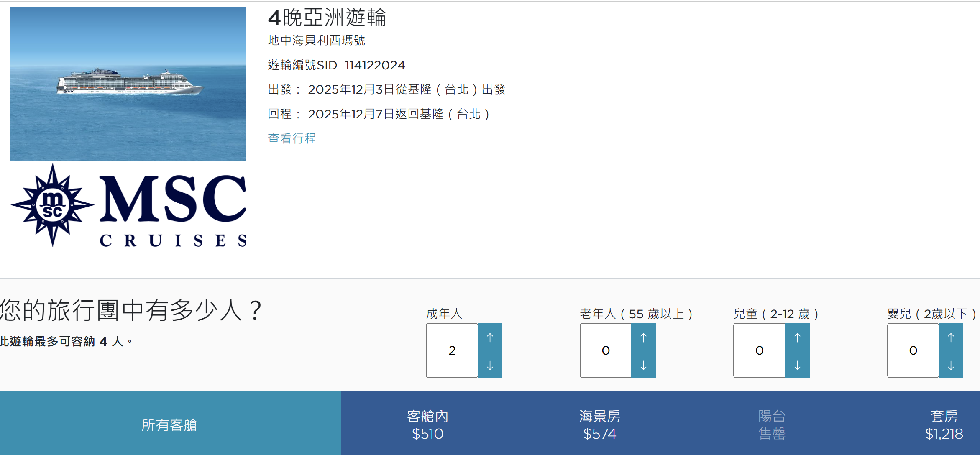The image size is (980, 455).
Task: Click the infant number input field
Action: pyautogui.click(x=913, y=350)
